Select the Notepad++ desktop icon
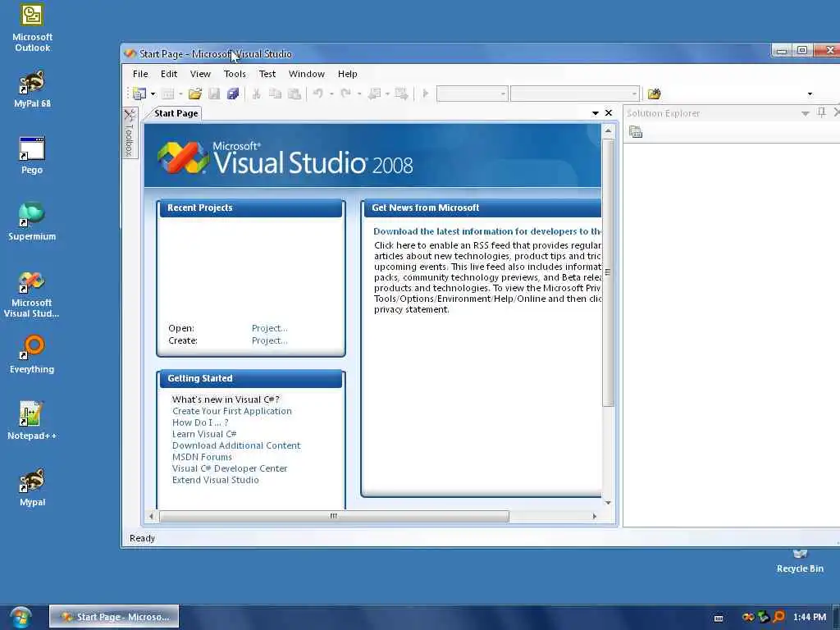The width and height of the screenshot is (840, 630). pyautogui.click(x=32, y=421)
